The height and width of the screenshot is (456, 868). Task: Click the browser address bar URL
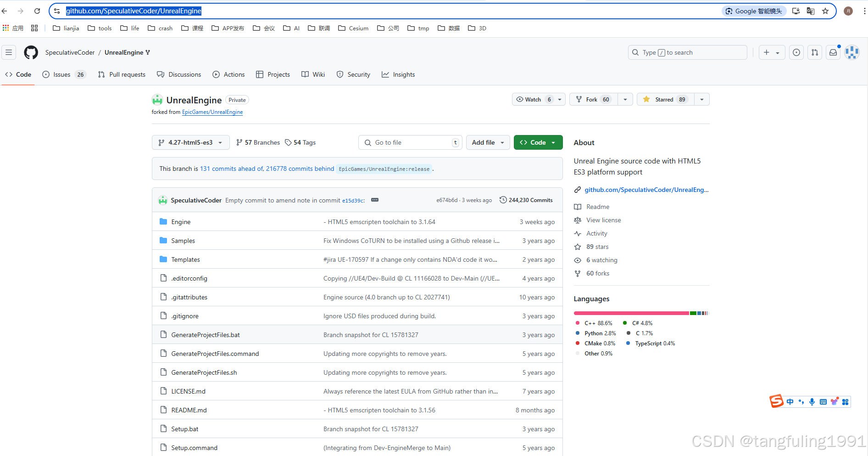click(134, 11)
